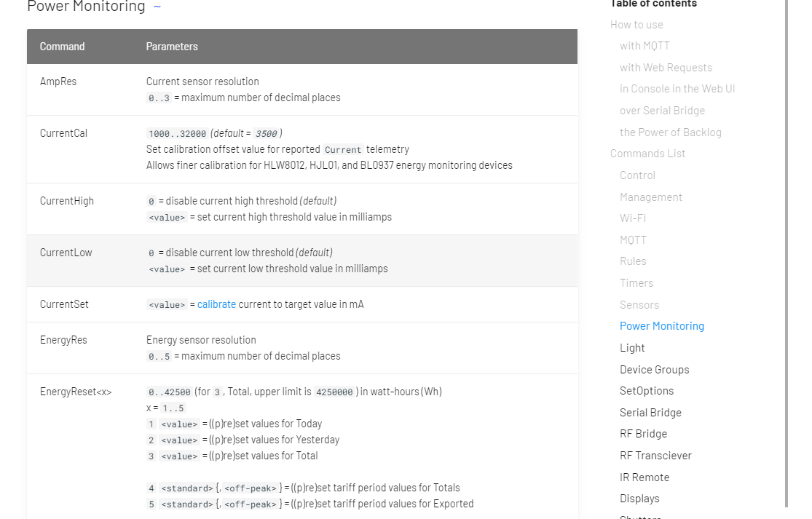Jump to SetOptions section
This screenshot has height=519, width=812.
pos(647,391)
